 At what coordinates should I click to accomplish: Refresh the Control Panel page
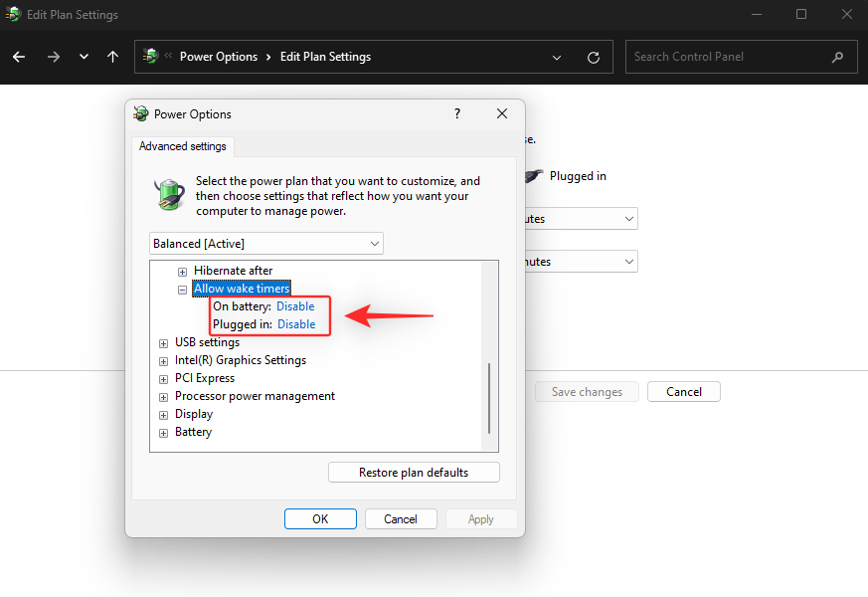pos(594,57)
